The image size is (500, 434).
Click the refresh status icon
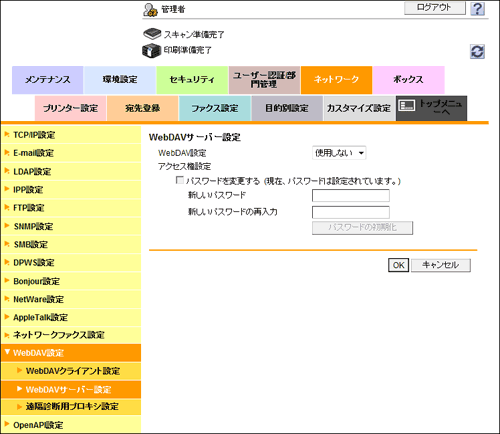click(x=477, y=52)
